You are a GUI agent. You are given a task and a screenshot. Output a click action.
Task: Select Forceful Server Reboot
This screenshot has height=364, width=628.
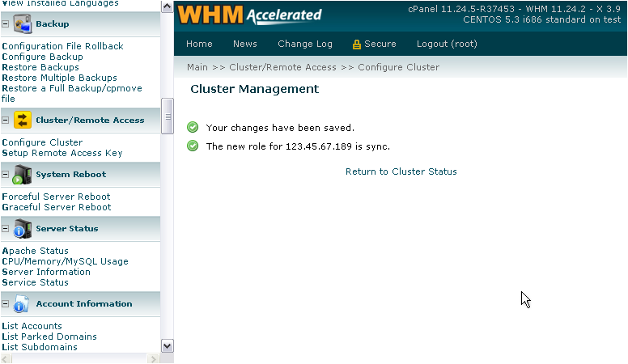pos(56,197)
